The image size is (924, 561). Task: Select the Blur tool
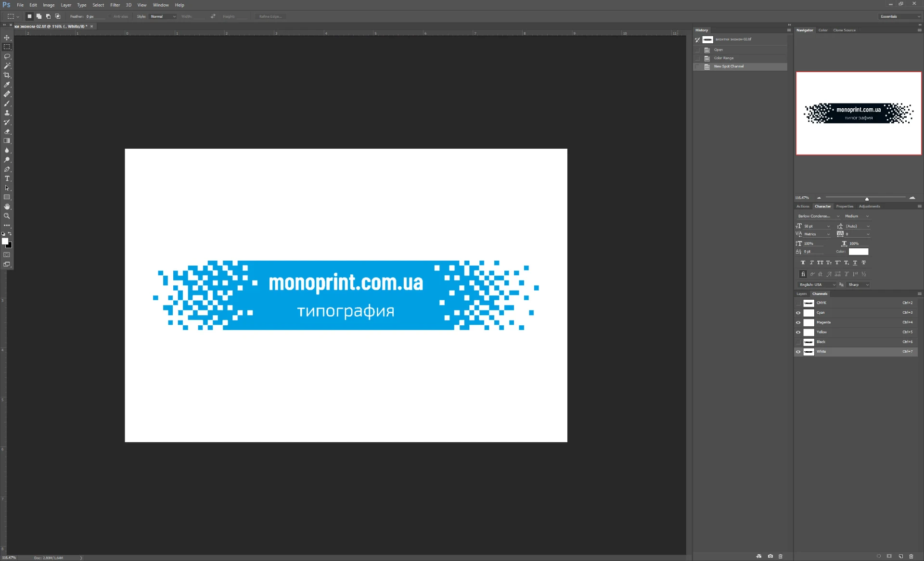(7, 150)
